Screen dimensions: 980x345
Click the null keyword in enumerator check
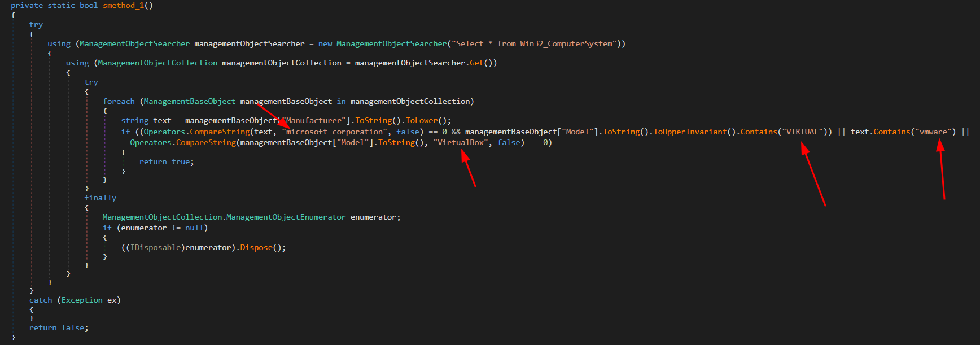(x=194, y=228)
